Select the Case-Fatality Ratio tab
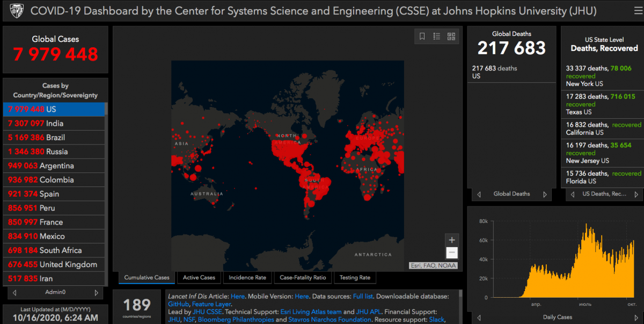The height and width of the screenshot is (324, 644). (303, 278)
